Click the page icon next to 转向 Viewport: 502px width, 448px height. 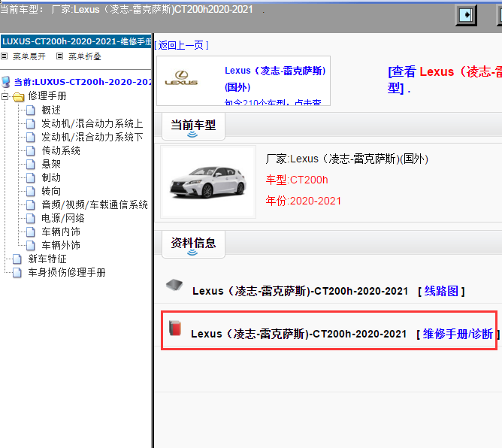[30, 191]
